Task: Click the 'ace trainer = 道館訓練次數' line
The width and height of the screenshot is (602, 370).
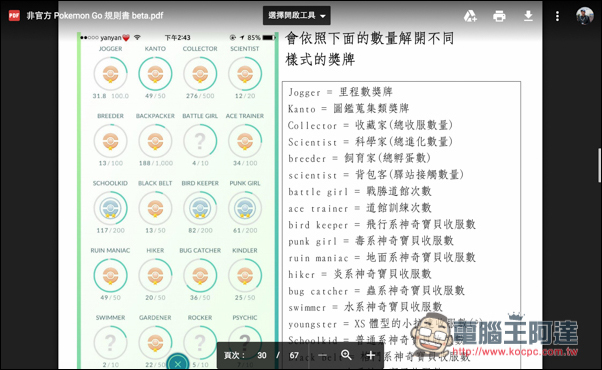Action: point(360,208)
